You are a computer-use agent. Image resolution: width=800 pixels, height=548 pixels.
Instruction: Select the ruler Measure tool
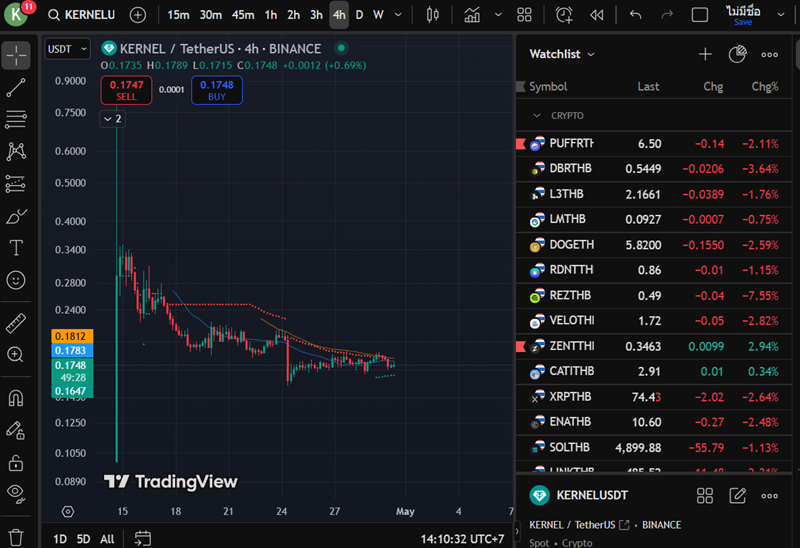tap(16, 323)
